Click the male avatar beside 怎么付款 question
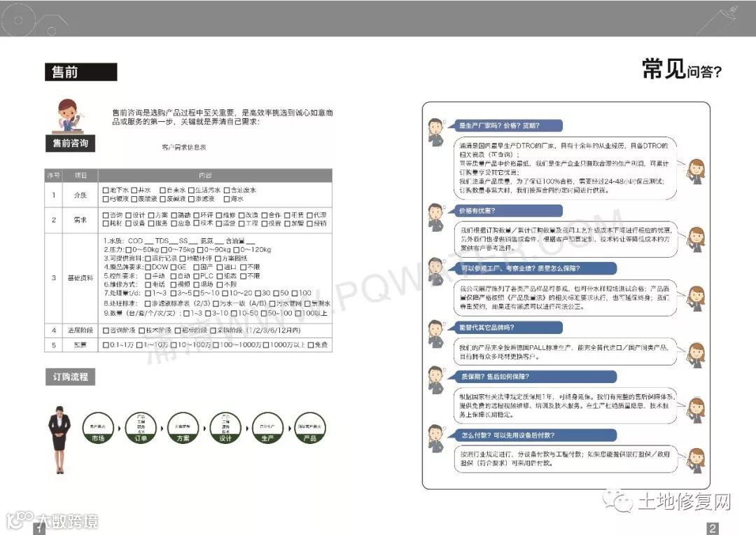This screenshot has width=756, height=535. [x=436, y=438]
